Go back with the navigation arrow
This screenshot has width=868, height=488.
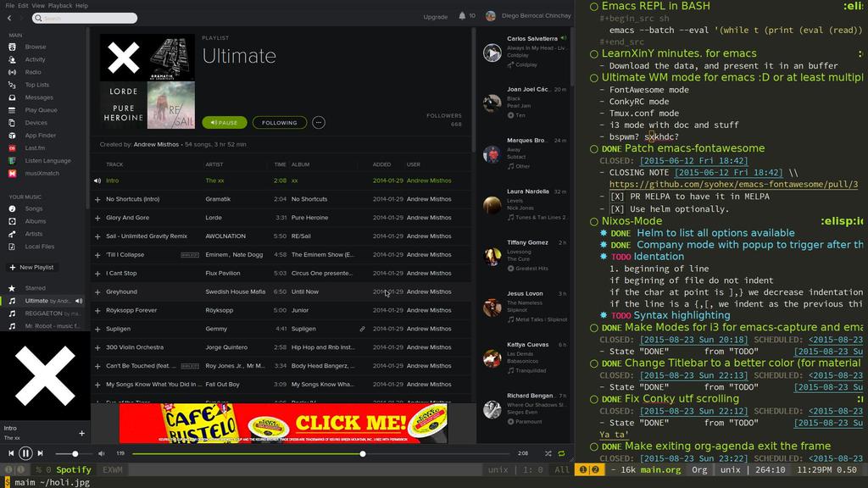(9, 19)
